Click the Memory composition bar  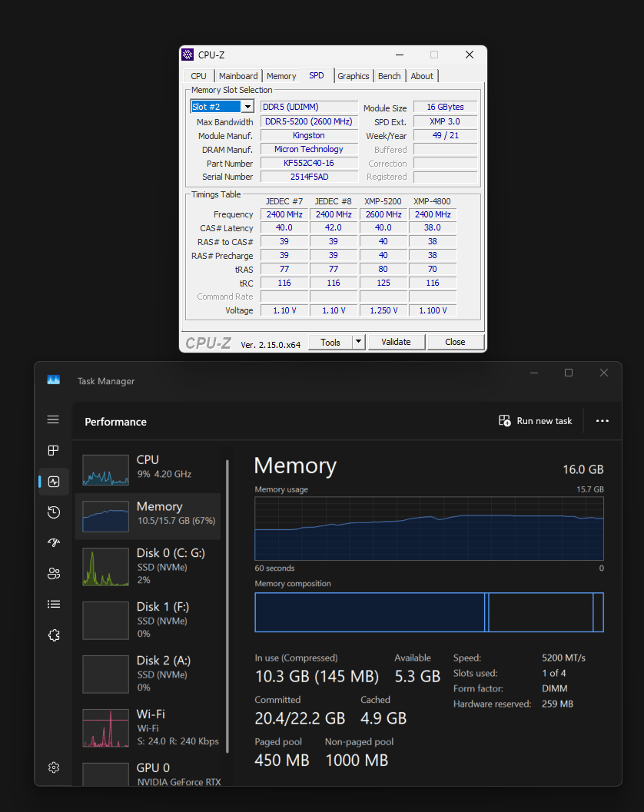click(429, 612)
